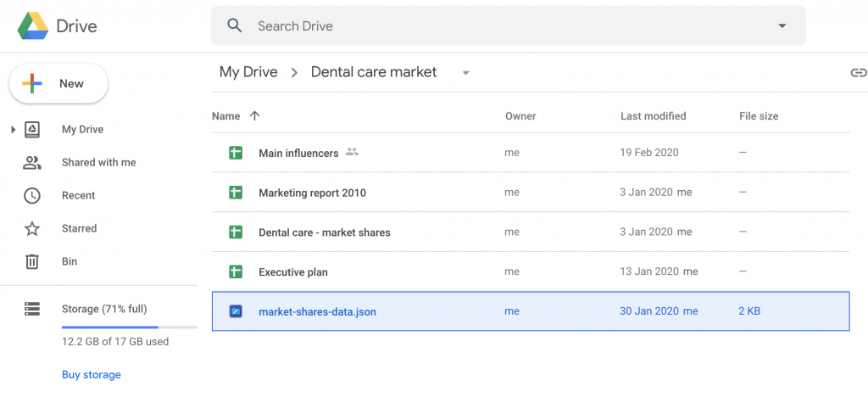Image resolution: width=868 pixels, height=403 pixels.
Task: Click the storage usage progress bar
Action: tap(130, 327)
